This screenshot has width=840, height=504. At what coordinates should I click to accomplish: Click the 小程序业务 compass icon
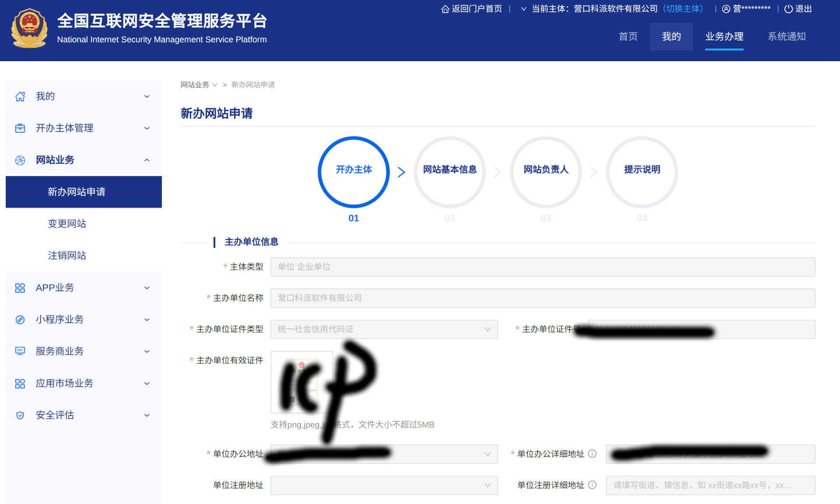click(20, 320)
